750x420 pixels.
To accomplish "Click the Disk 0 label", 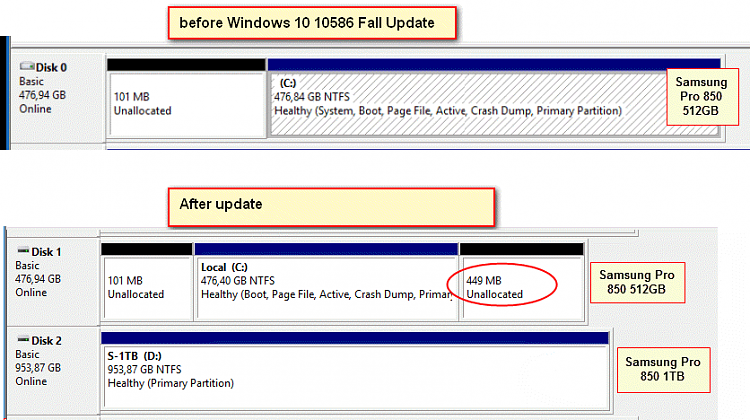I will pyautogui.click(x=51, y=67).
